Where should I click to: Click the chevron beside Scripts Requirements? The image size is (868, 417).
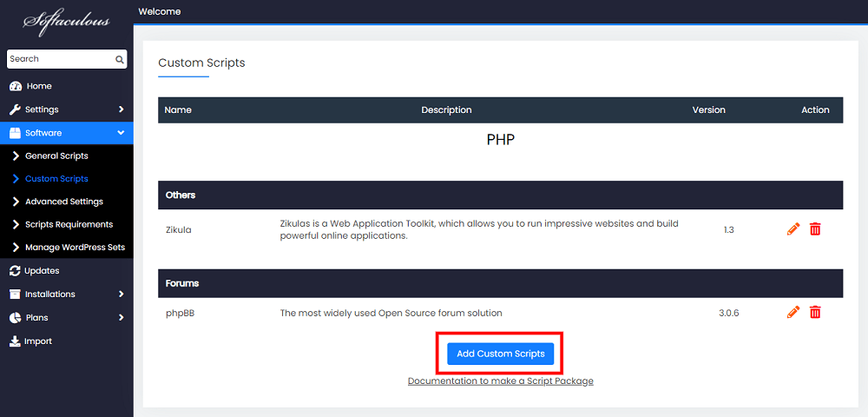pyautogui.click(x=16, y=224)
